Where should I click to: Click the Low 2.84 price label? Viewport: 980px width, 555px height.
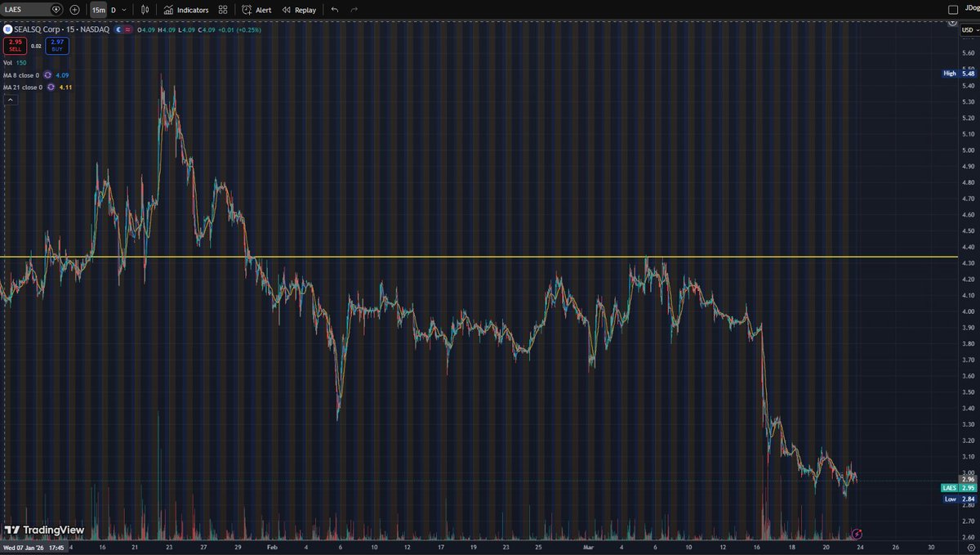[960, 499]
